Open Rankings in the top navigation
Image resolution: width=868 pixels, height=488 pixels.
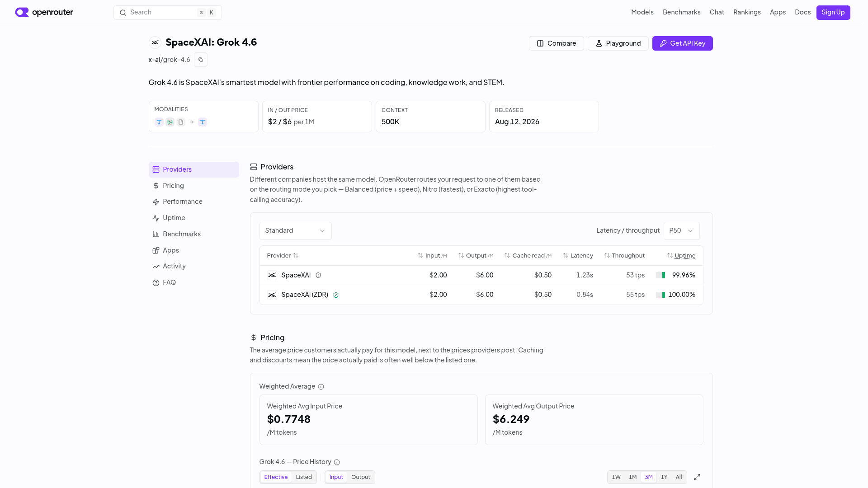pyautogui.click(x=747, y=12)
